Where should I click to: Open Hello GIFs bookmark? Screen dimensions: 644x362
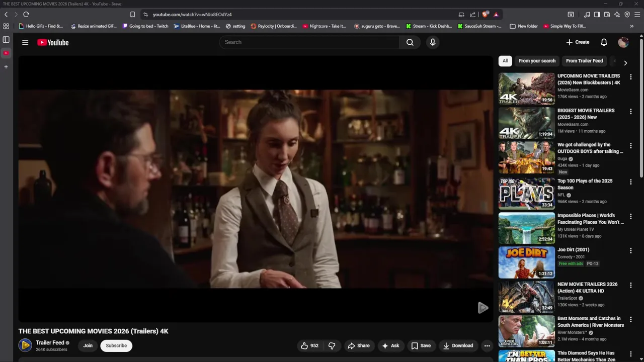[40, 26]
